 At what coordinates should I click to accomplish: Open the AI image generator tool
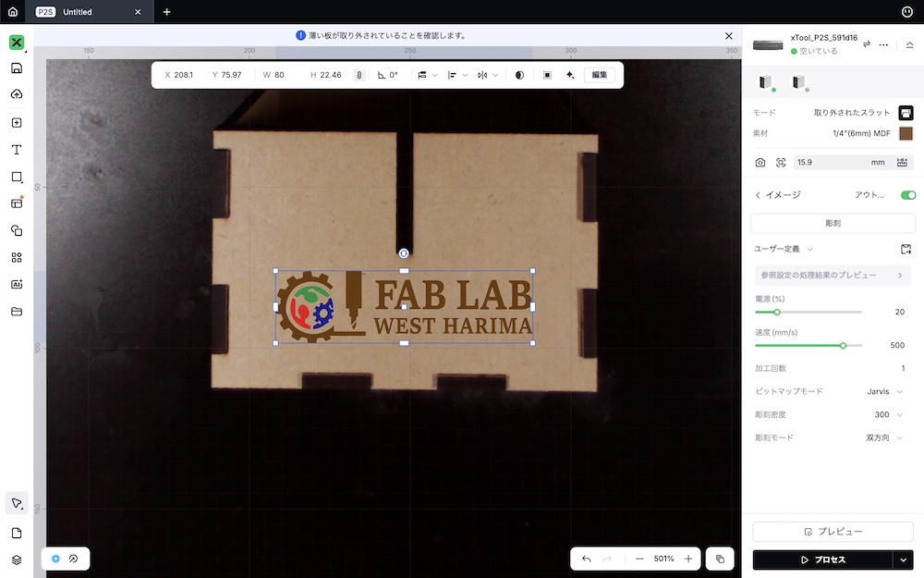(x=17, y=285)
